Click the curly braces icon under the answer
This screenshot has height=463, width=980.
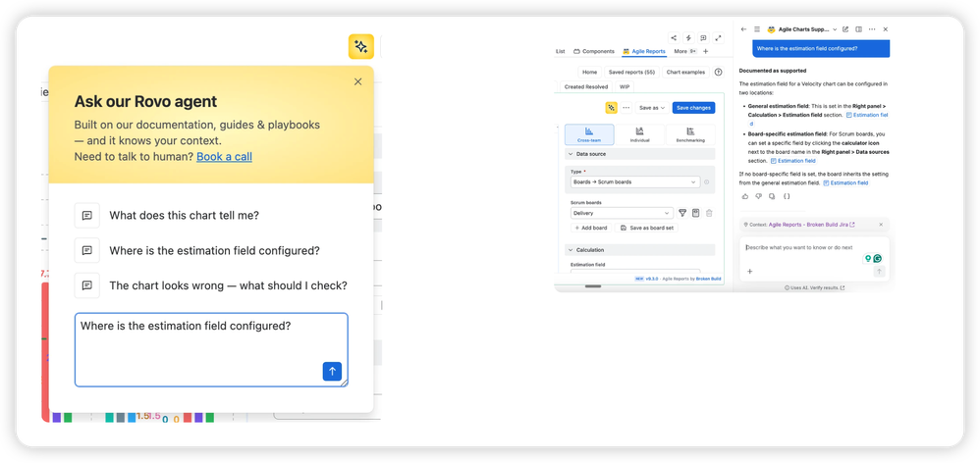click(787, 196)
